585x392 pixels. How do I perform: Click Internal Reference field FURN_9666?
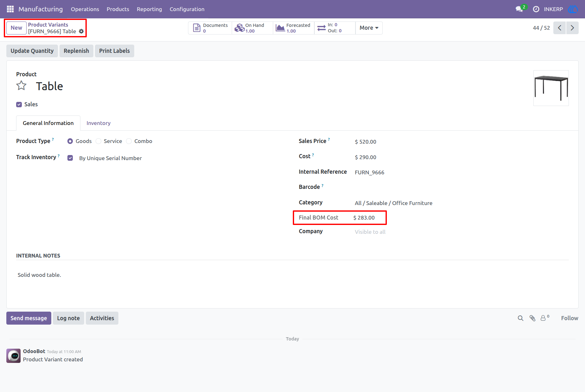(369, 172)
